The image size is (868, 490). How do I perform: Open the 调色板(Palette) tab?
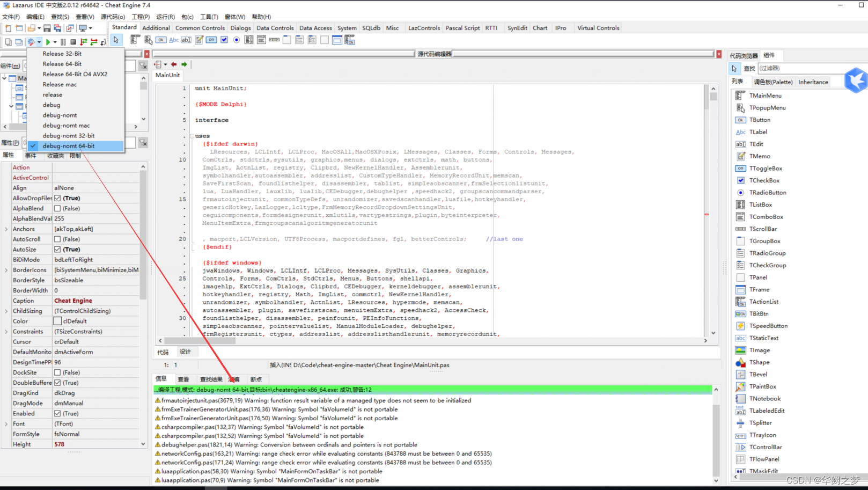tap(773, 82)
